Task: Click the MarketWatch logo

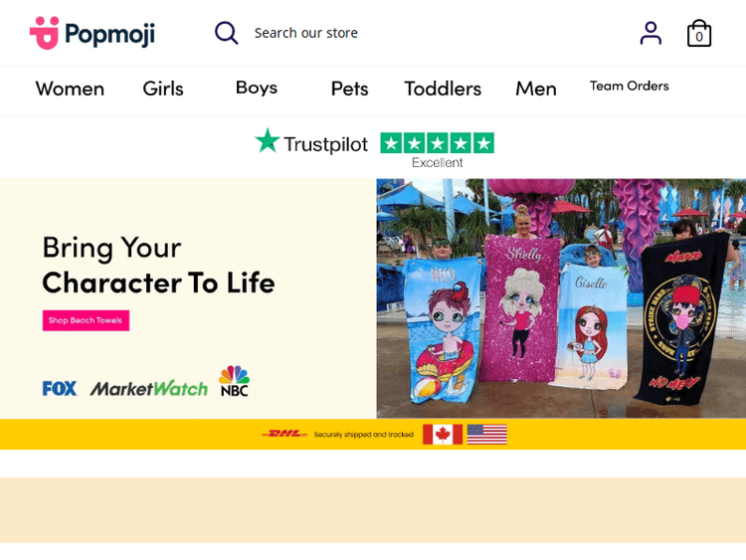Action: [x=149, y=389]
